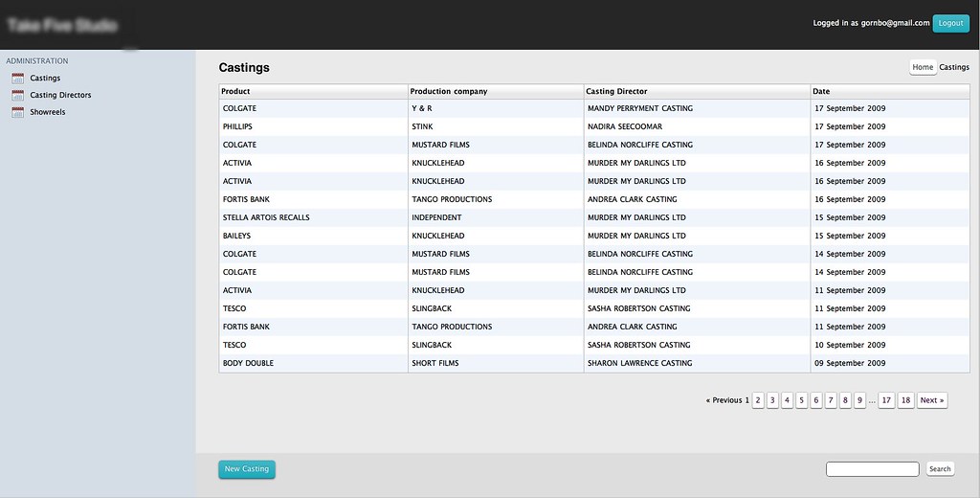Open STELLA ARTOIS RECALLS row
980x498 pixels.
594,217
